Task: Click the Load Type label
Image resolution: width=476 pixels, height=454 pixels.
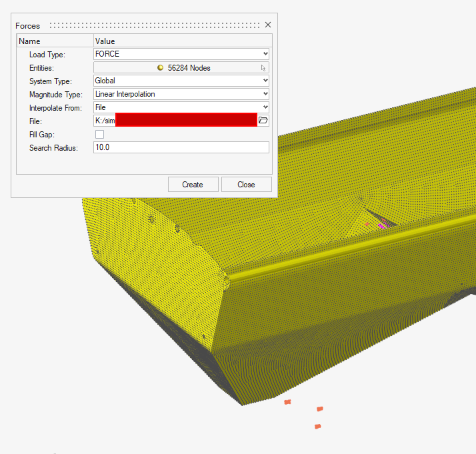Action: pos(47,55)
